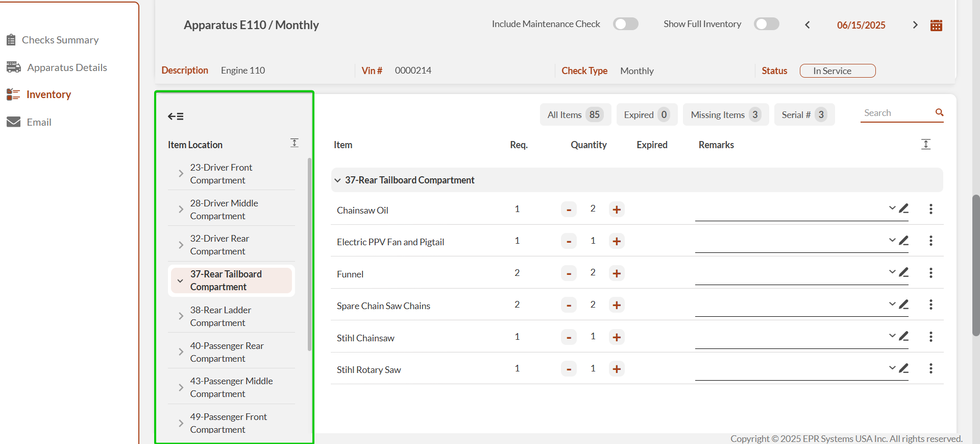980x444 pixels.
Task: Click into the Search input field
Action: pos(896,113)
